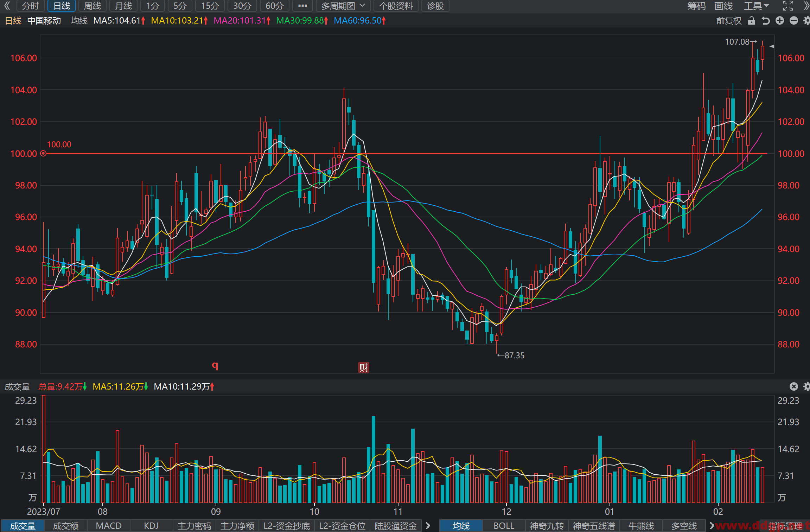The image size is (810, 532).
Task: Select the 成交量 indicator tab
Action: tap(23, 526)
